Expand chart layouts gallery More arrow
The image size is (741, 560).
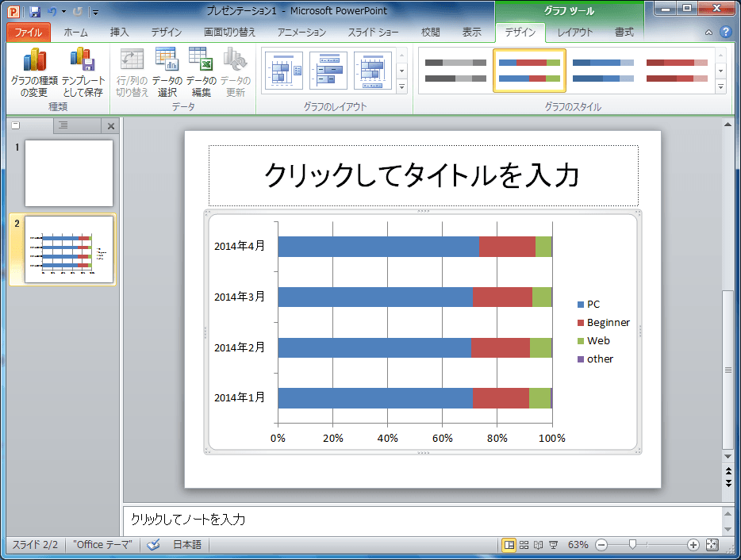[401, 86]
